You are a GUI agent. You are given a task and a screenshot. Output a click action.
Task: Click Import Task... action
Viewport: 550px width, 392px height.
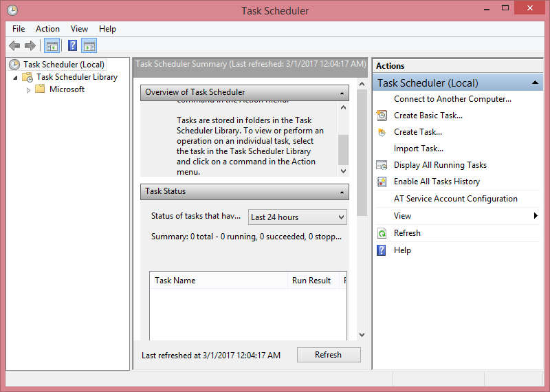(419, 149)
